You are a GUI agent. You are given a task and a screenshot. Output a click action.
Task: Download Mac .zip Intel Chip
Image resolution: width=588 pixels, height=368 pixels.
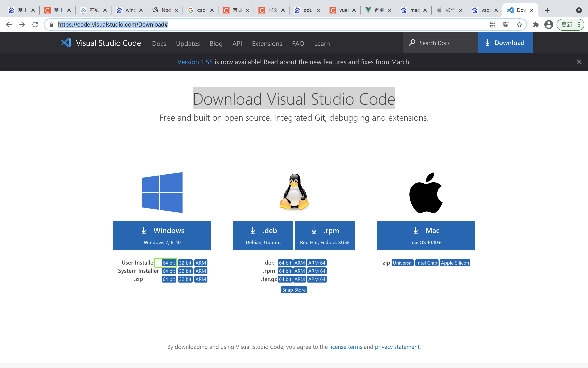point(427,263)
